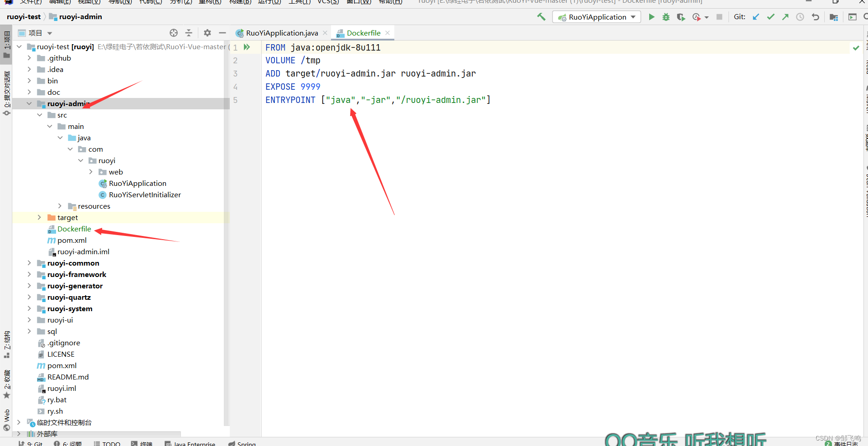868x446 pixels.
Task: Click the green inspection checkmark in editor
Action: click(x=856, y=47)
